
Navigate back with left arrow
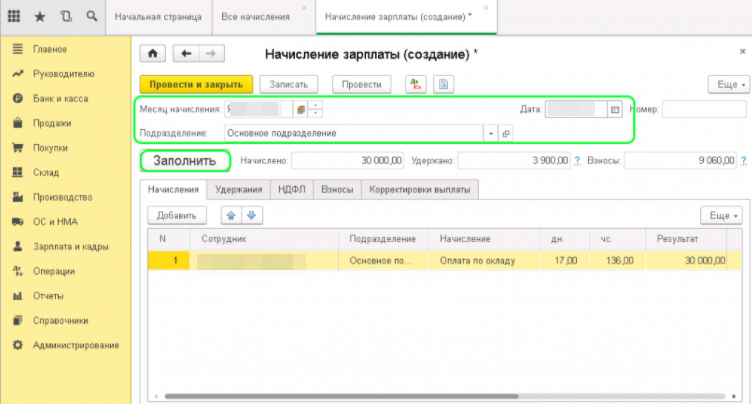point(186,53)
